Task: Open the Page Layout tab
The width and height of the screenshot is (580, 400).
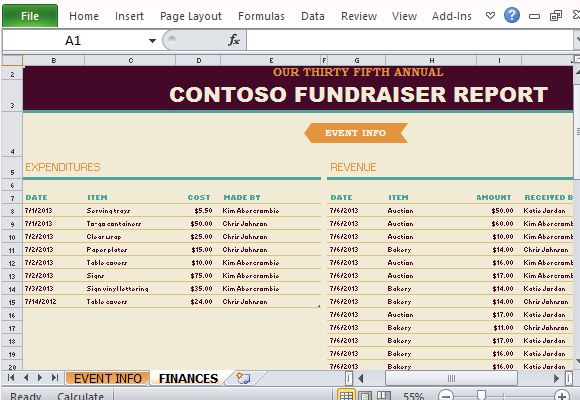Action: point(190,16)
